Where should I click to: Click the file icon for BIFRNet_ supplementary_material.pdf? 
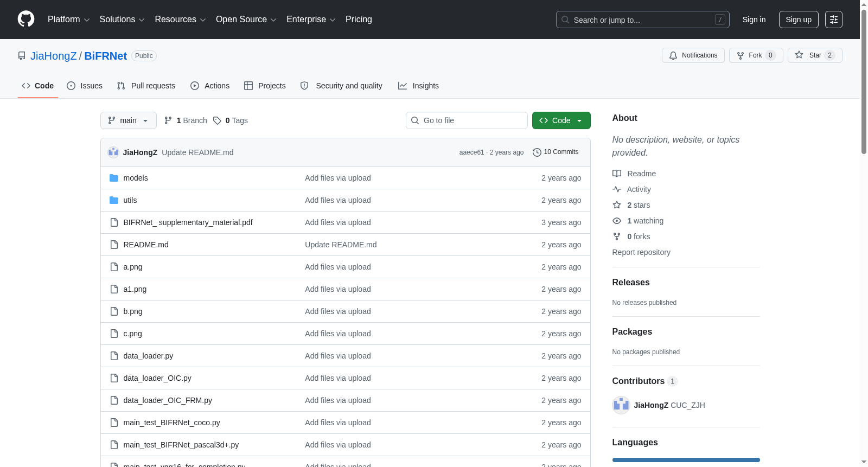click(x=114, y=222)
